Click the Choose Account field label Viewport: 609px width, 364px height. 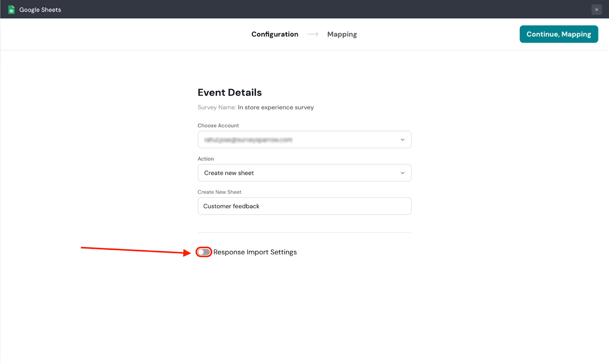(218, 126)
